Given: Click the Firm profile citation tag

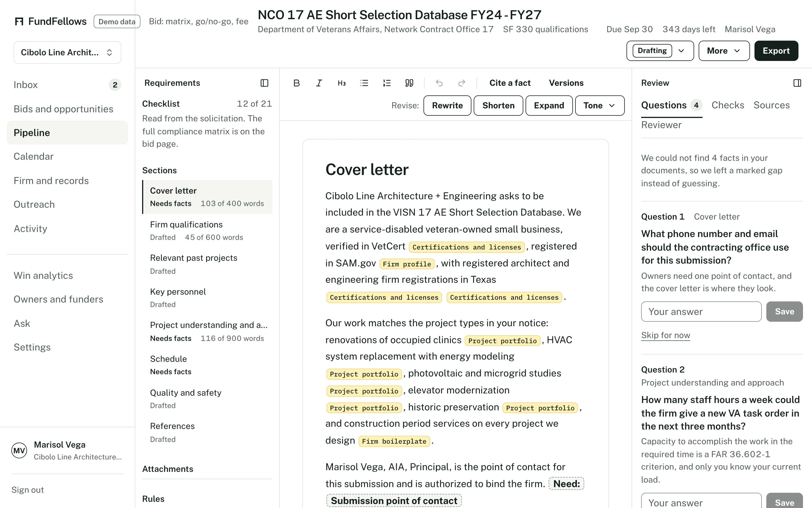Looking at the screenshot, I should point(407,264).
